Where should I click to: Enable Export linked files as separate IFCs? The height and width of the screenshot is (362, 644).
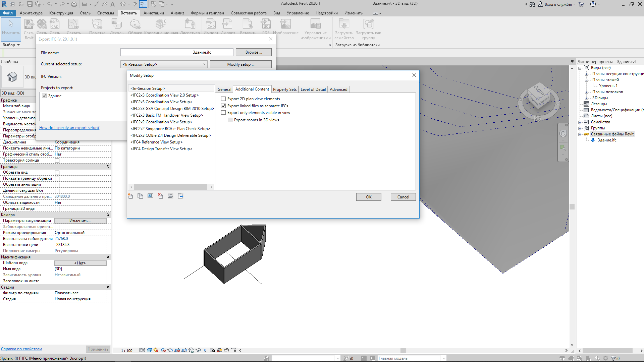[x=223, y=106]
